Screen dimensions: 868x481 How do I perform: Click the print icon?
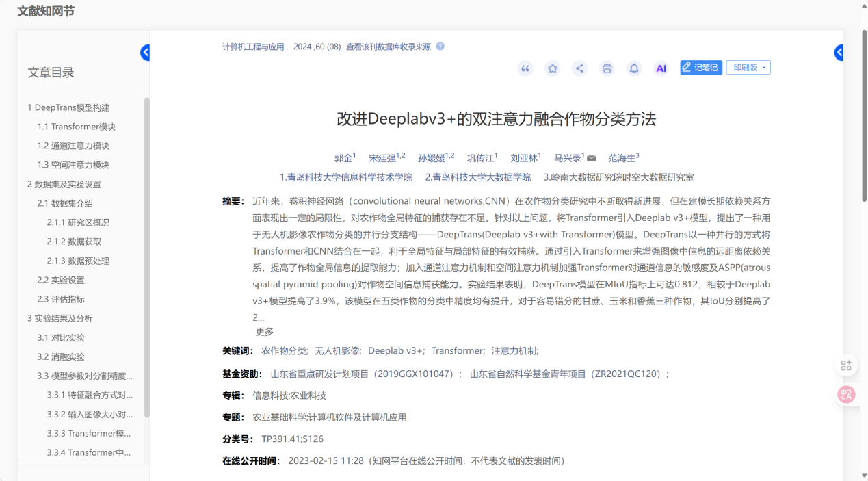pos(607,68)
